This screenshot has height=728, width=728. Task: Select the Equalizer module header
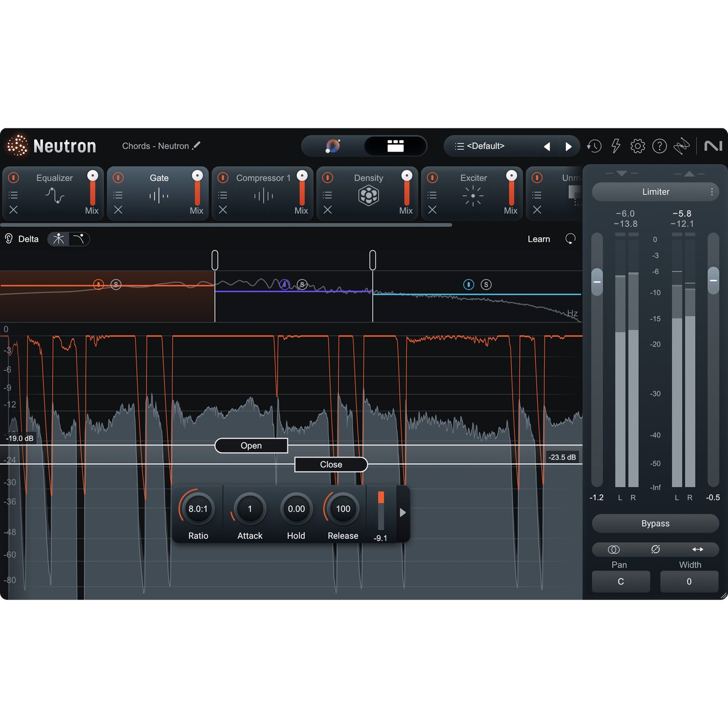coord(54,178)
